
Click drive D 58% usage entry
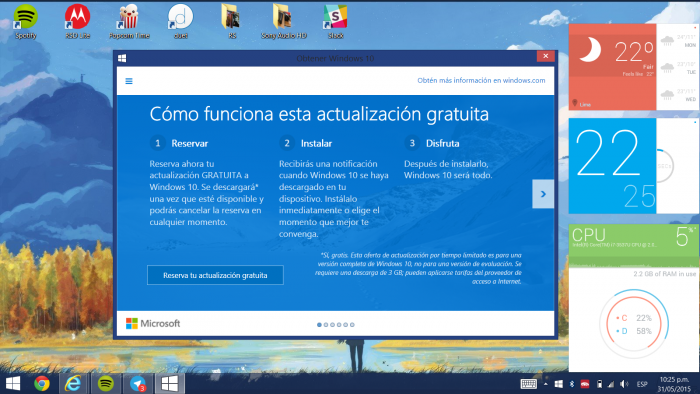point(634,331)
